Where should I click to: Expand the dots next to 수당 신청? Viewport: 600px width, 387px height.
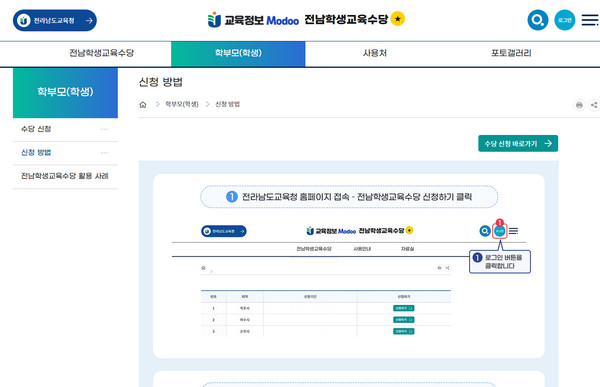click(x=104, y=129)
